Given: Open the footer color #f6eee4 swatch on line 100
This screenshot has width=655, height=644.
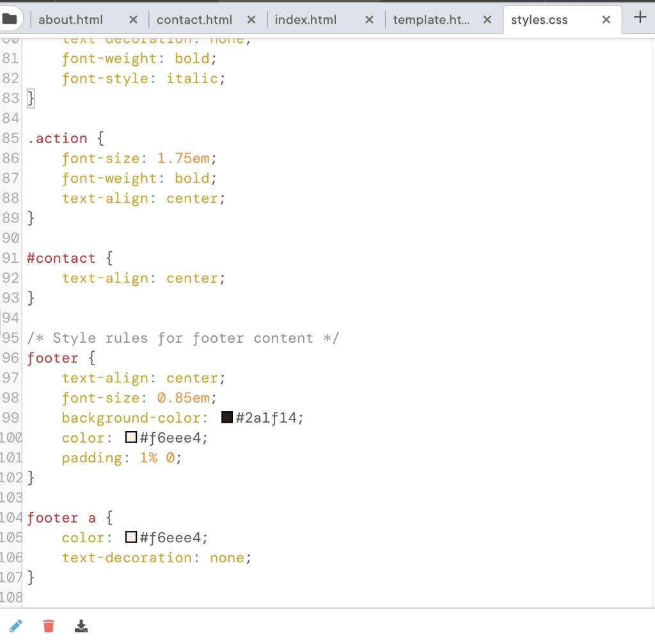Looking at the screenshot, I should 131,437.
